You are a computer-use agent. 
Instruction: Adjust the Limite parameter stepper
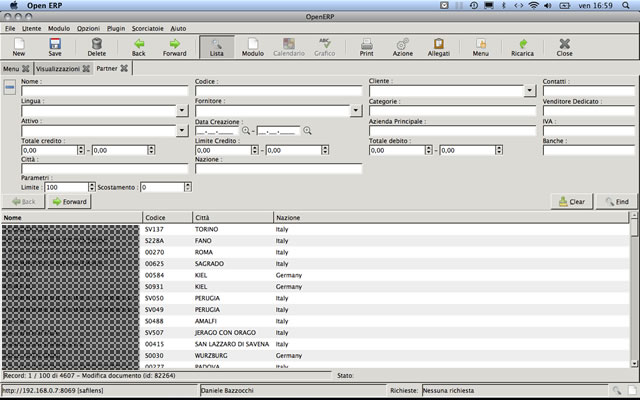[92, 187]
